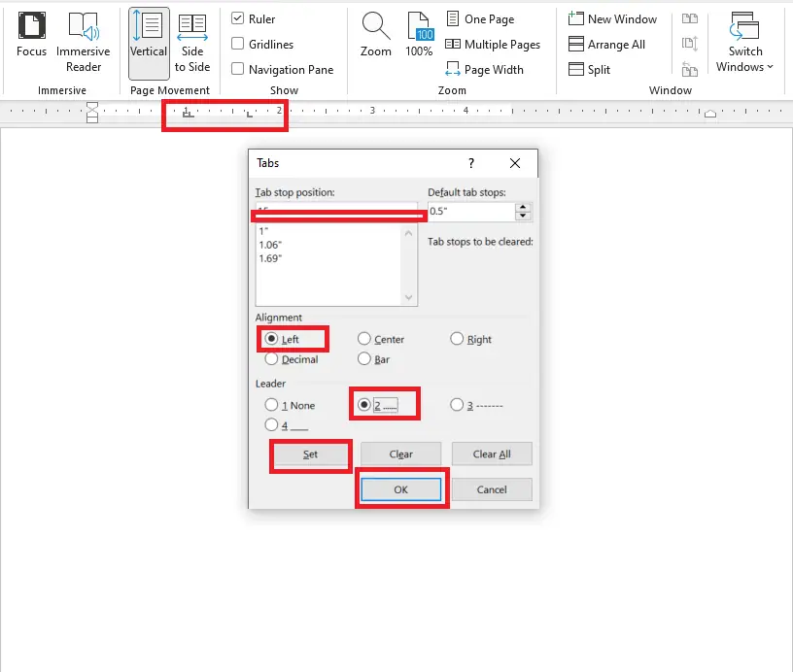Set zoom to 100%

click(x=419, y=37)
